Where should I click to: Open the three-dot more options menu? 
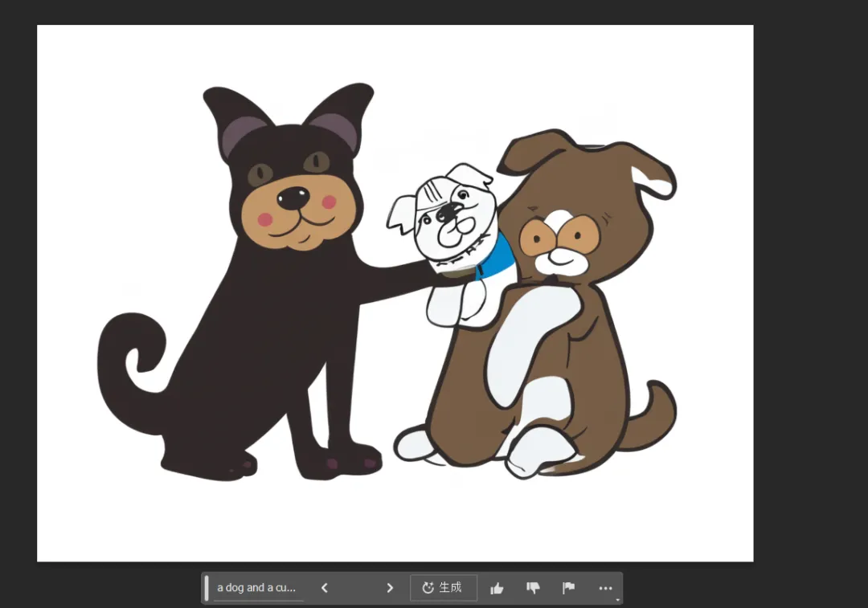[x=605, y=588]
